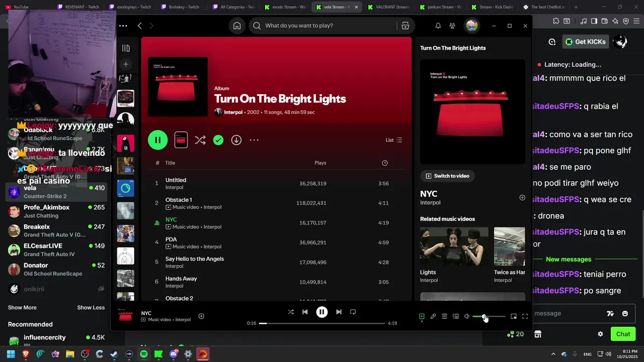Open the miniplayer icon

(514, 316)
